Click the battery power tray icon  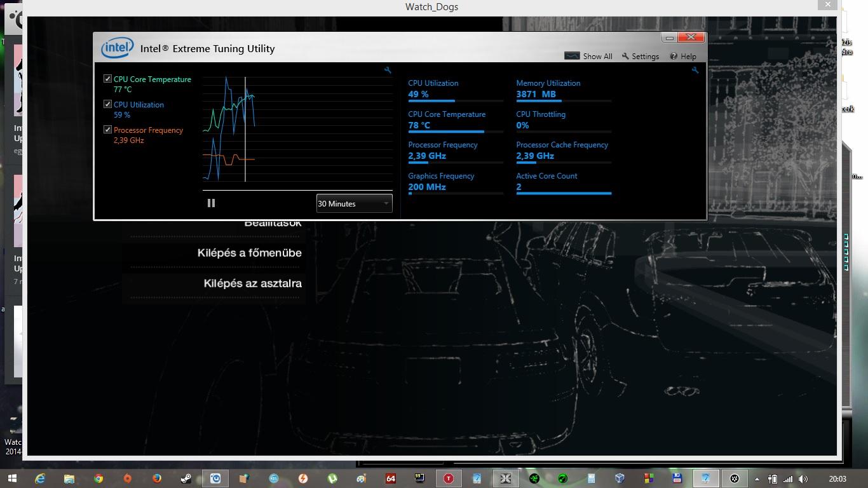coord(773,479)
